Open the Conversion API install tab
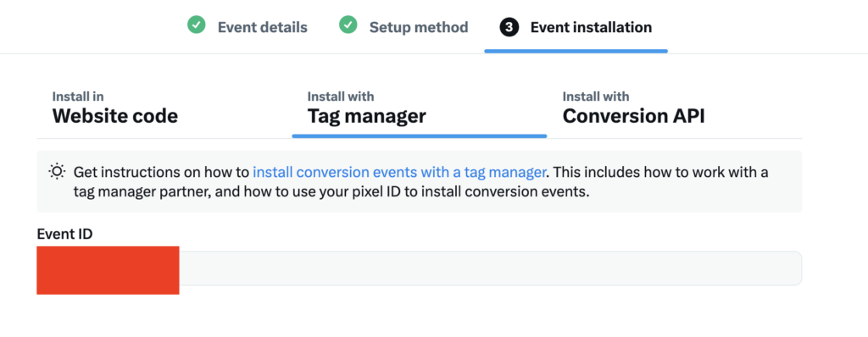This screenshot has height=337, width=868. (x=634, y=108)
